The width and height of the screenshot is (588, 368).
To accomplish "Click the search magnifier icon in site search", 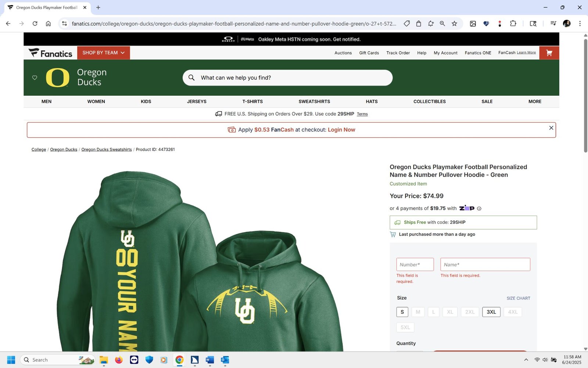I will pyautogui.click(x=191, y=78).
